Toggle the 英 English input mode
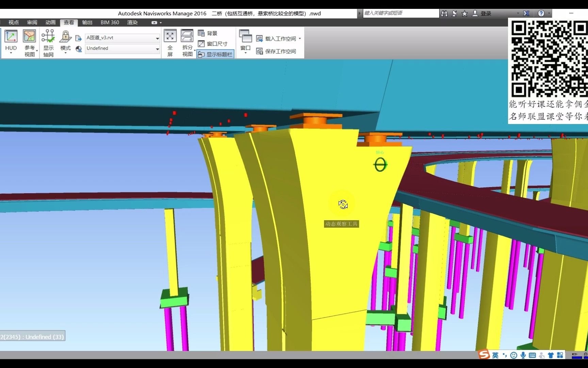The height and width of the screenshot is (368, 588). tap(495, 355)
